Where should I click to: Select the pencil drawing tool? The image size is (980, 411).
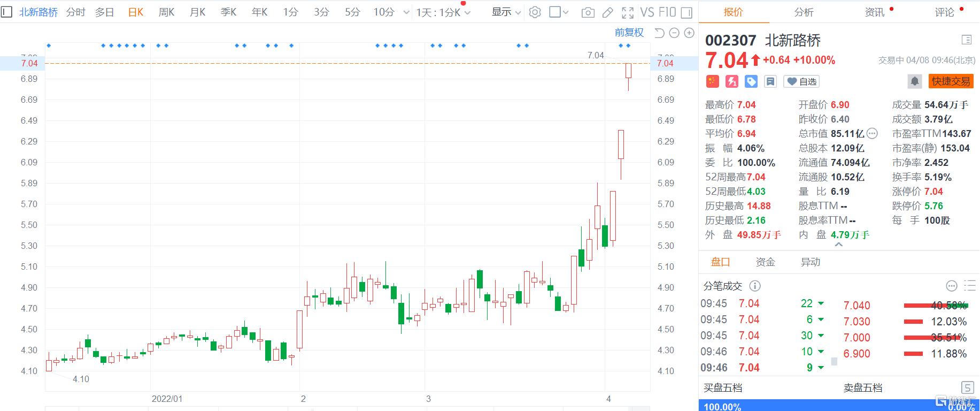608,12
